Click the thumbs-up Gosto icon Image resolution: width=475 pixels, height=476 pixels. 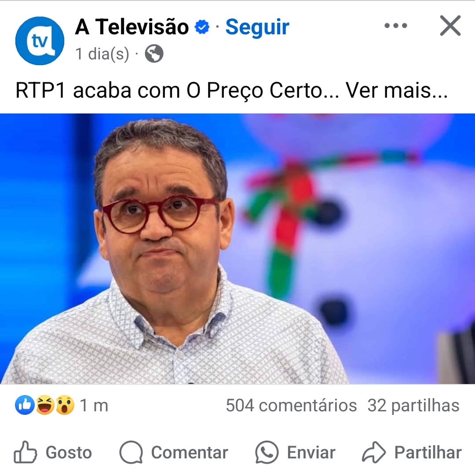(x=26, y=452)
